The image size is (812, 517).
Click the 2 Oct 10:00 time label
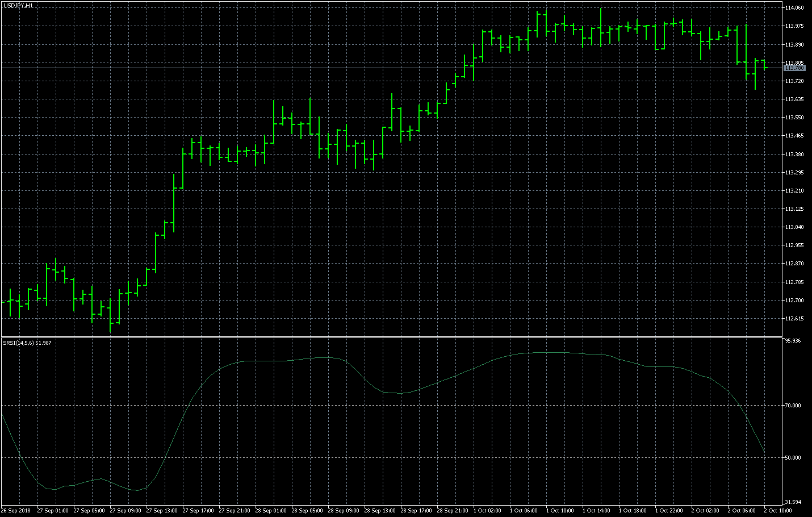(778, 511)
